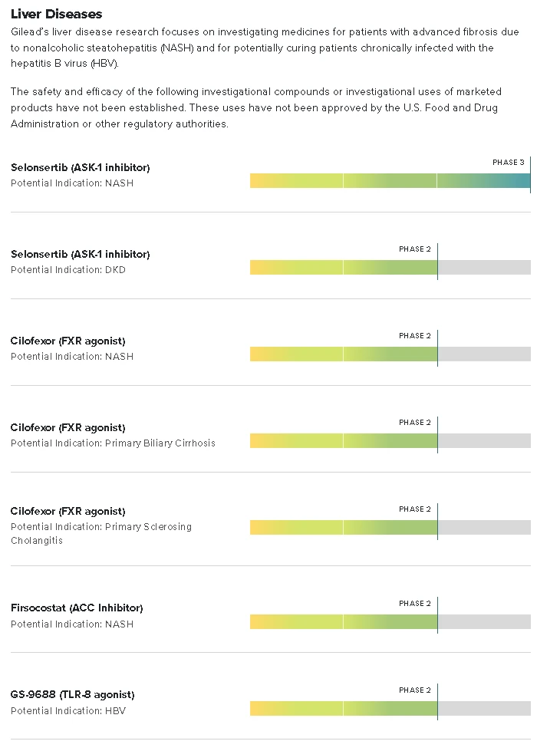Open Cilofexor (FXR agonist) NASH entry

68,341
